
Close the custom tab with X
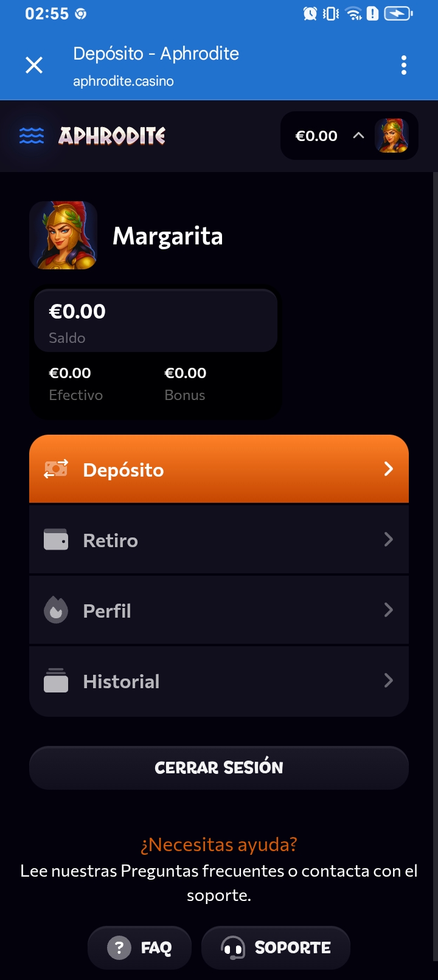pyautogui.click(x=34, y=65)
